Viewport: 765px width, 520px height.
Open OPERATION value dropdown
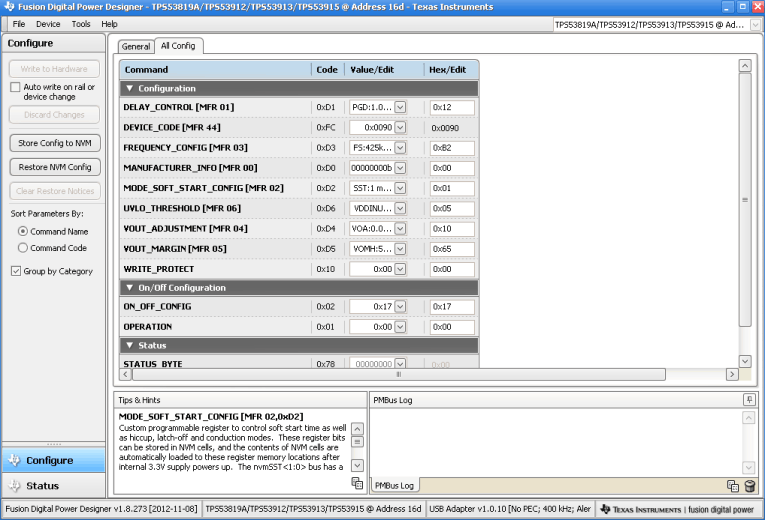click(400, 327)
